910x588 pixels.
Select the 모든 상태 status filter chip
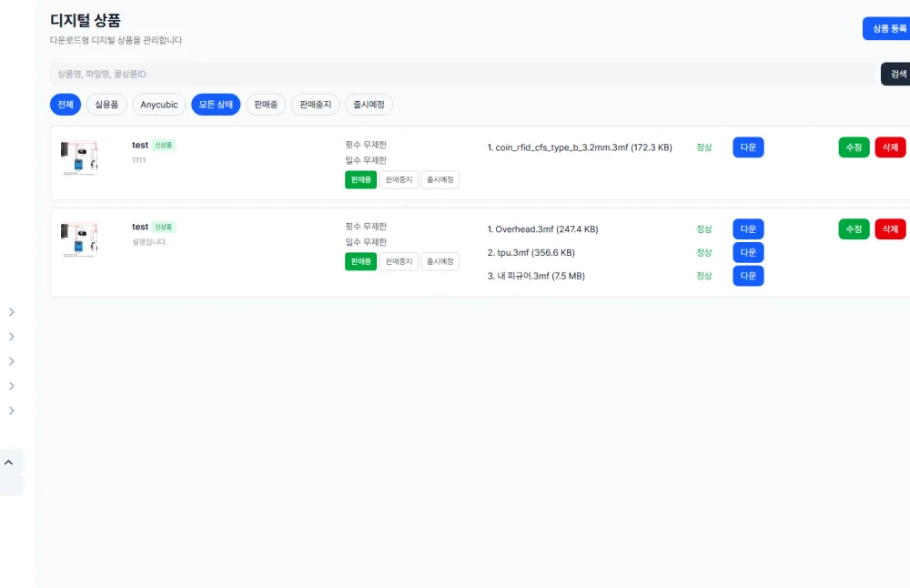pos(216,105)
